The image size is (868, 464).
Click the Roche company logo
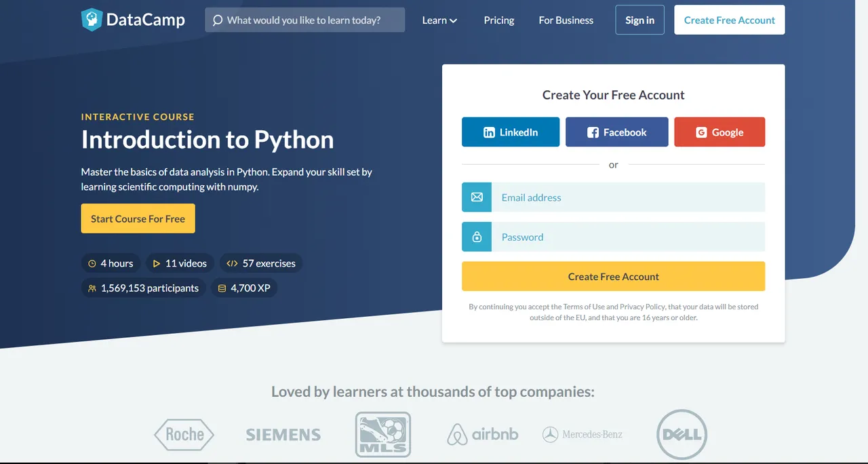[x=184, y=434]
